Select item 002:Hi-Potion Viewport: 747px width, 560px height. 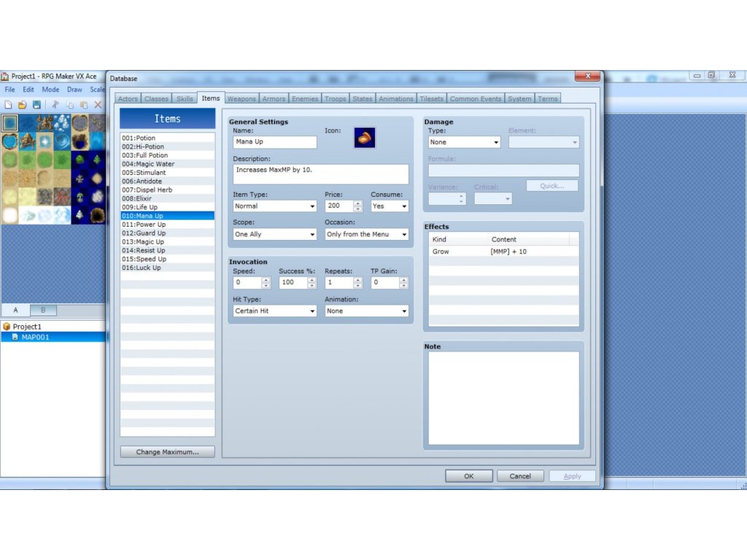tap(167, 147)
